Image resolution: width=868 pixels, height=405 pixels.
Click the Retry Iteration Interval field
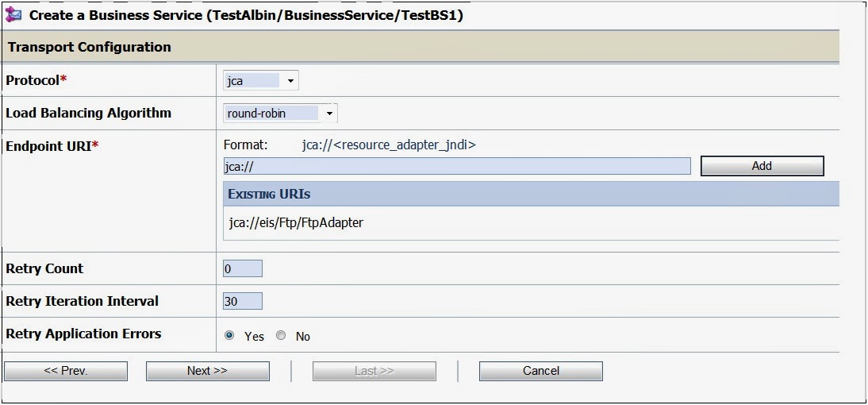click(243, 301)
